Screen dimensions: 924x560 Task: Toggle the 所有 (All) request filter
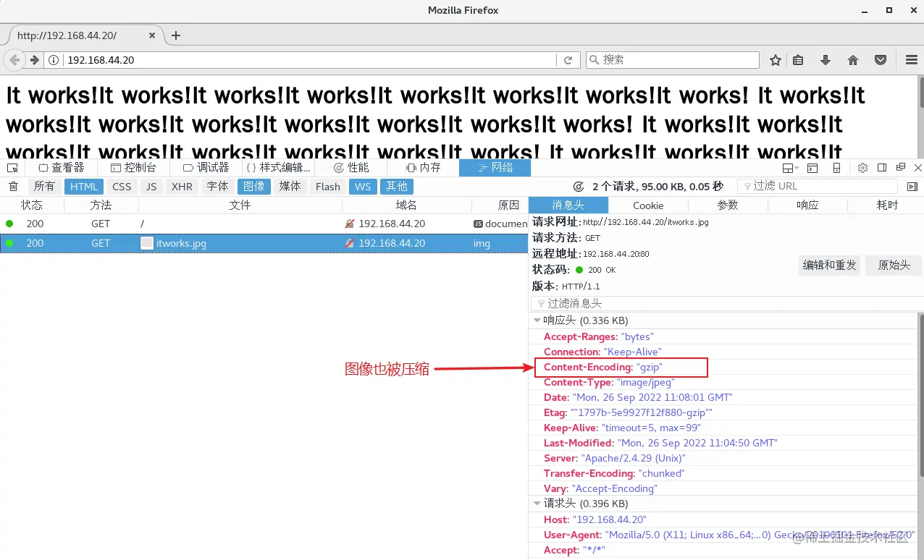tap(44, 186)
